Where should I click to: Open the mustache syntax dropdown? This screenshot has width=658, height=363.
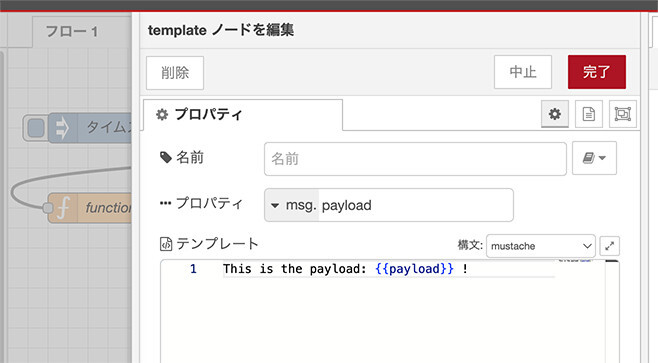540,246
